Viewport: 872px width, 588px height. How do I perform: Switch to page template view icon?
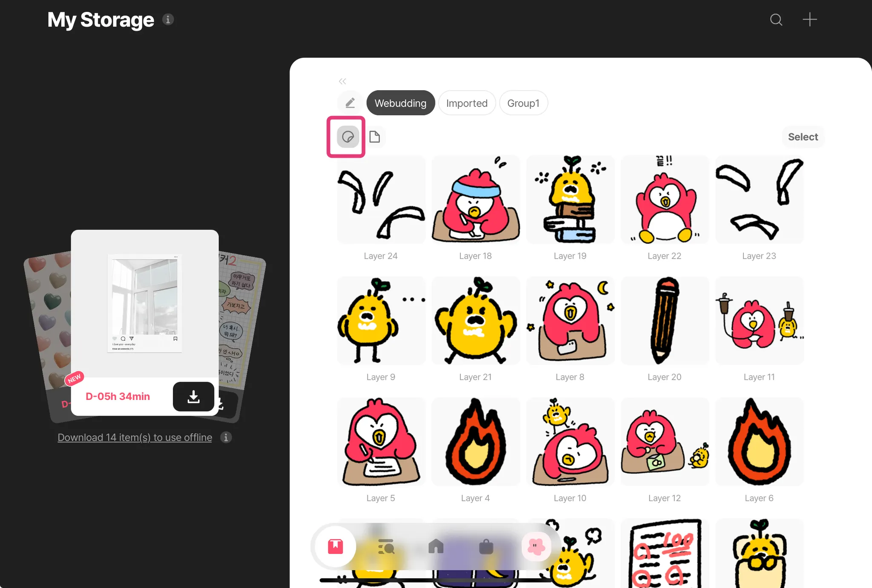[x=375, y=137]
